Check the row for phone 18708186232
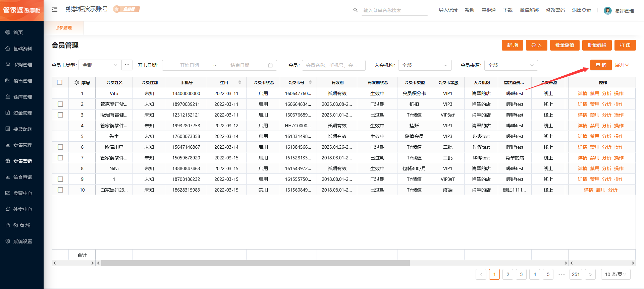The image size is (644, 289). click(x=60, y=179)
